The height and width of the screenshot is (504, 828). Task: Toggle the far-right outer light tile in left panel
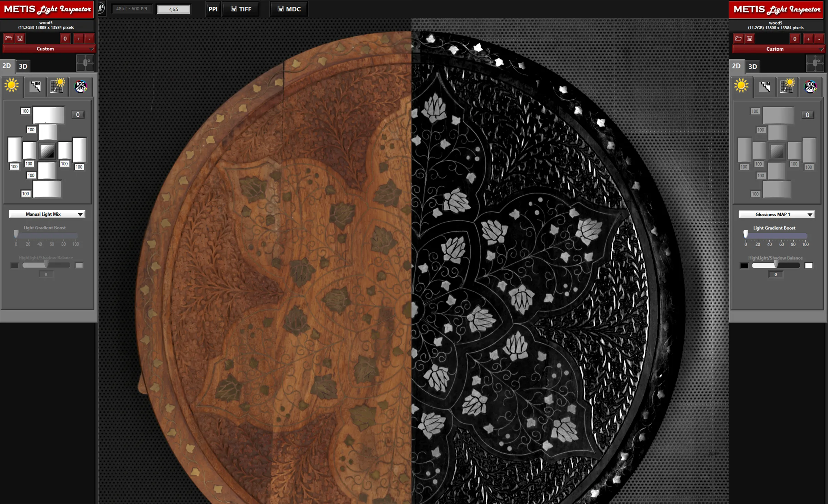click(79, 150)
